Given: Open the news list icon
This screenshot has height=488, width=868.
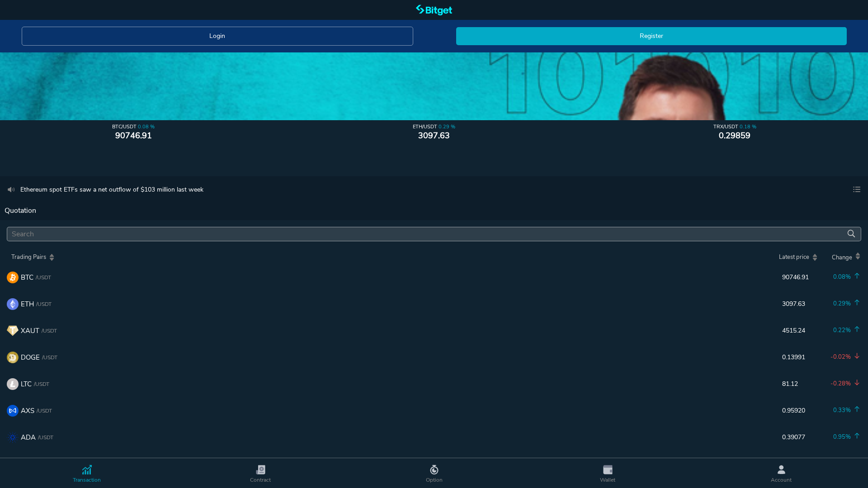Looking at the screenshot, I should pyautogui.click(x=856, y=190).
